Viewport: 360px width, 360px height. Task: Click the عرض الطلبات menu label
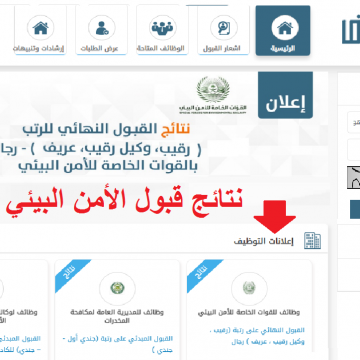coord(100,49)
